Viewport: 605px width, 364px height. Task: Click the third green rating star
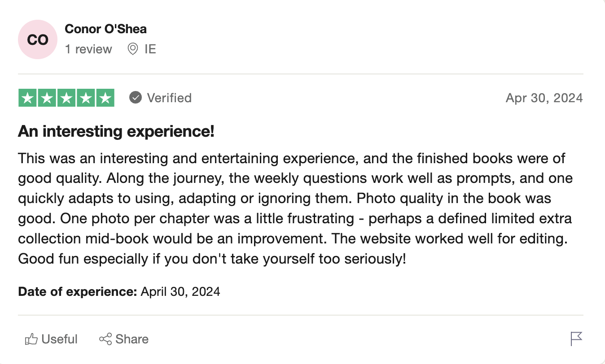pos(66,98)
